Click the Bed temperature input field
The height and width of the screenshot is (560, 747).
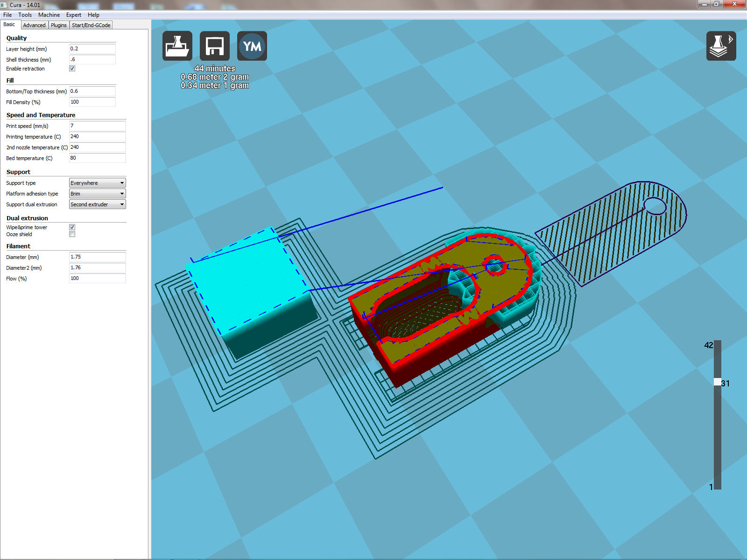[x=97, y=158]
